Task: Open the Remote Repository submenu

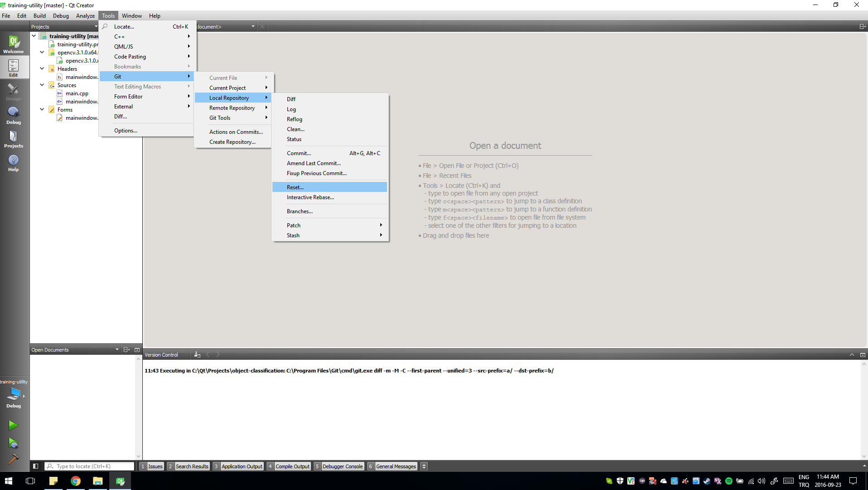Action: click(233, 108)
